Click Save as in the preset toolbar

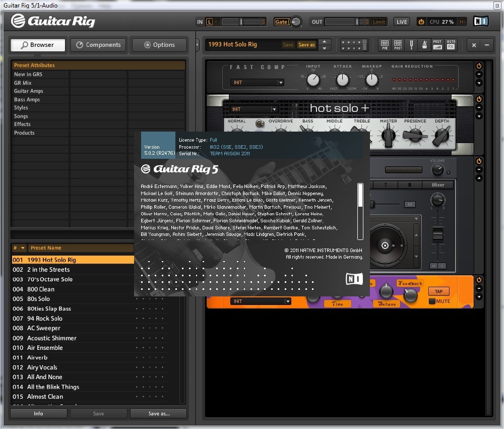[x=306, y=45]
